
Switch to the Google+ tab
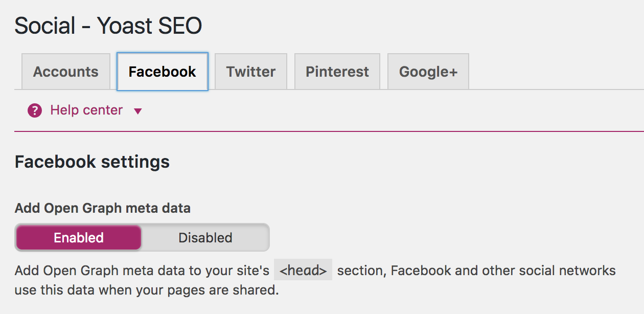click(428, 72)
